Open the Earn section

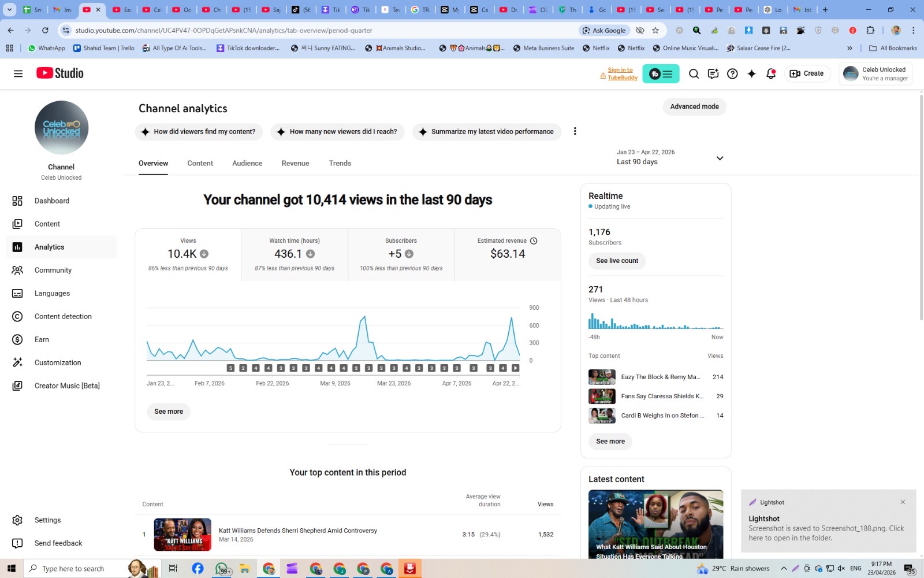(x=61, y=339)
